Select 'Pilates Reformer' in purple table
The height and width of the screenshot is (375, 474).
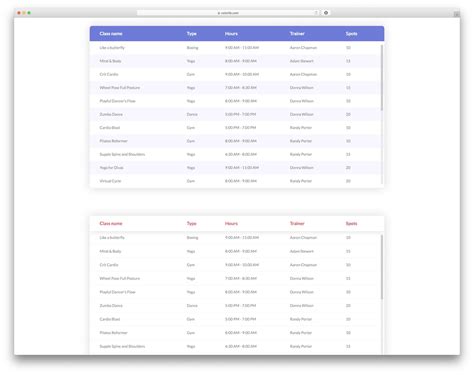113,141
